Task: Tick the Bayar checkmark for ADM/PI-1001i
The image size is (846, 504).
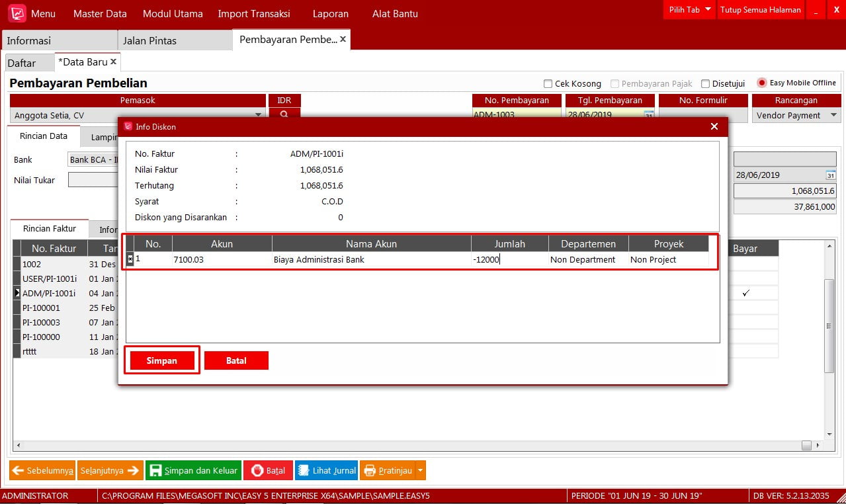Action: point(746,293)
